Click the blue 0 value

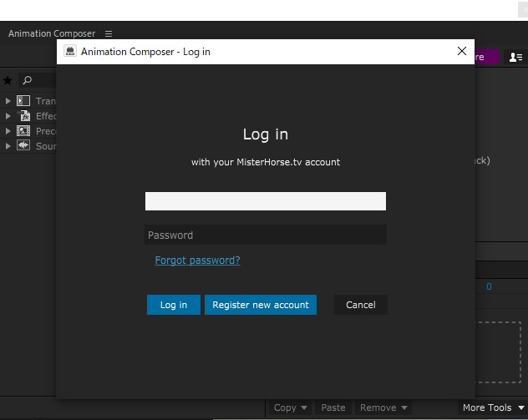point(489,286)
